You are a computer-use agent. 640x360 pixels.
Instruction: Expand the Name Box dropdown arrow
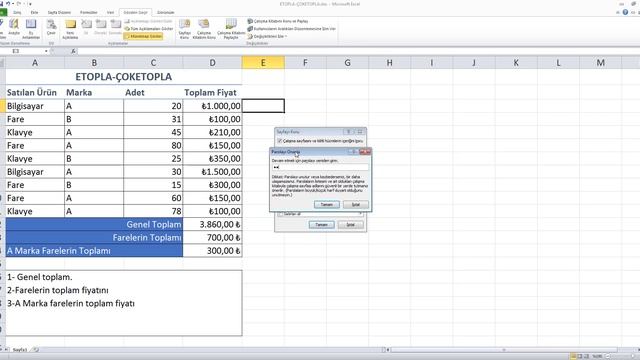[46, 51]
